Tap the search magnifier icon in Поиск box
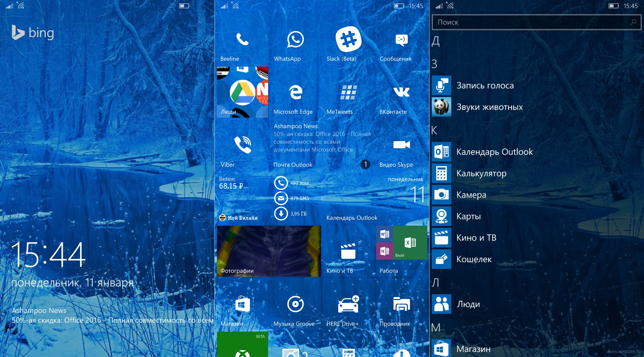This screenshot has width=644, height=357. [633, 22]
